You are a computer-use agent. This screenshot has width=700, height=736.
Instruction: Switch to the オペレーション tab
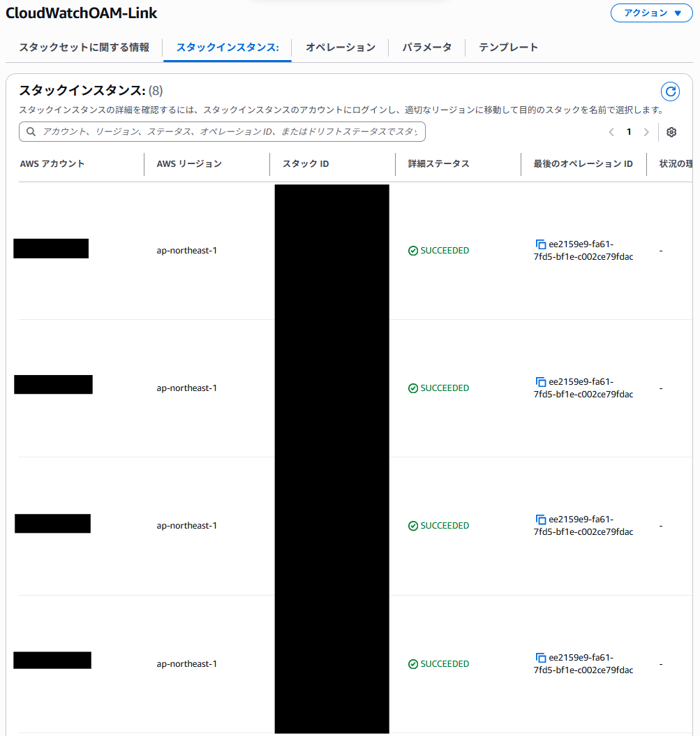coord(340,47)
